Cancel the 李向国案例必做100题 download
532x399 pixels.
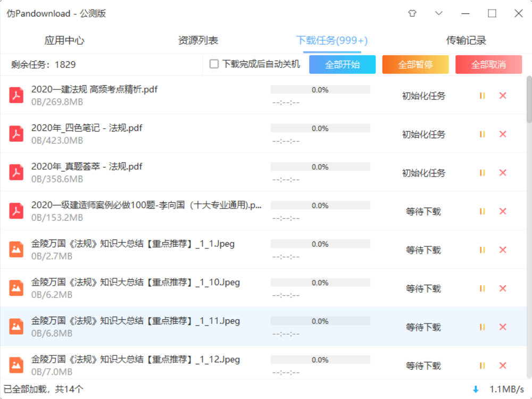(x=502, y=211)
